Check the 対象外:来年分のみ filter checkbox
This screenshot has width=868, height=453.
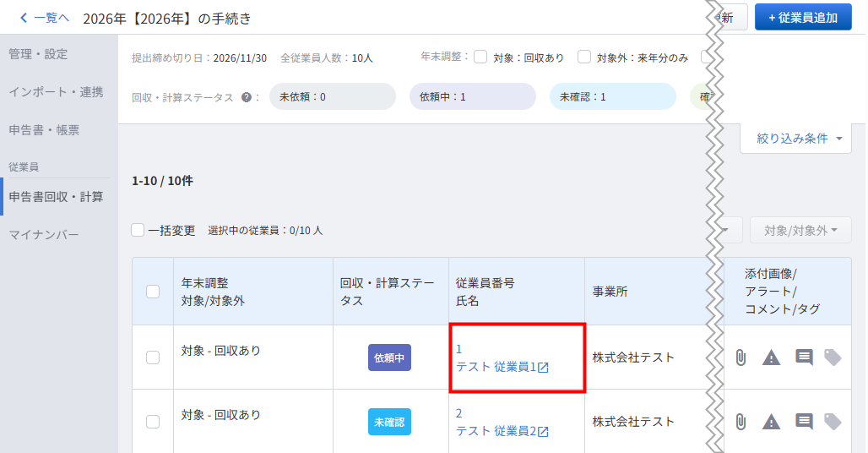coord(584,57)
